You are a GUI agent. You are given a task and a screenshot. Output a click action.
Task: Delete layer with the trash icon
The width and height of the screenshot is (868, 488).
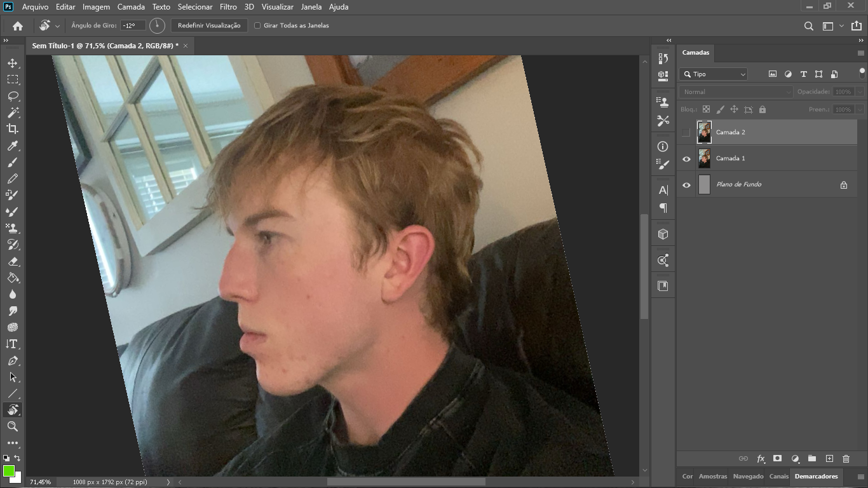pyautogui.click(x=846, y=459)
